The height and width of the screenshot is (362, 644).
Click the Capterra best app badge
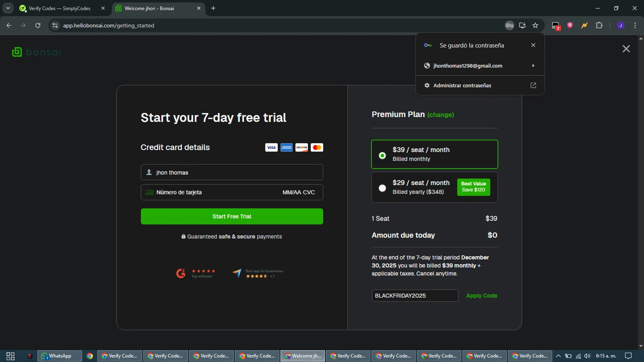coord(258,273)
